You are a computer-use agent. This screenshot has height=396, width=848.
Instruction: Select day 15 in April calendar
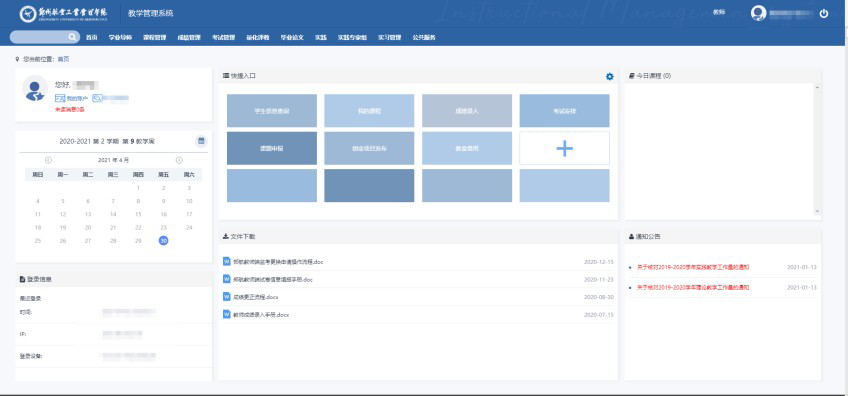[x=138, y=214]
